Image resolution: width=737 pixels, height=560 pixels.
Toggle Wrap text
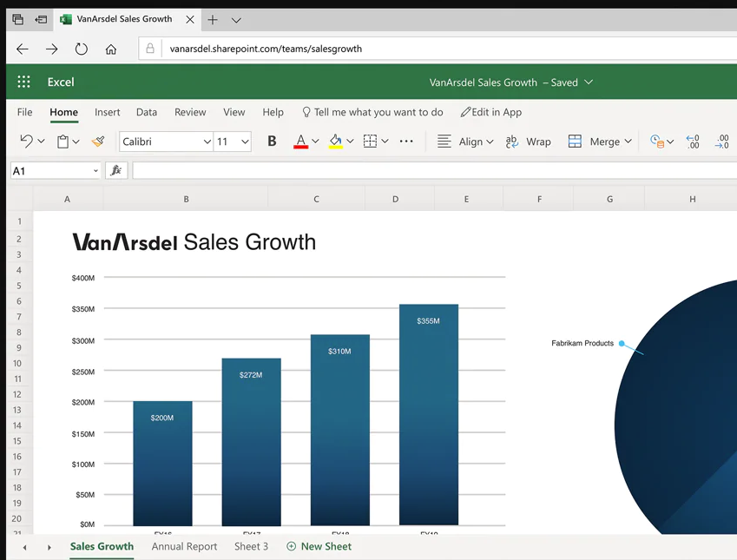[x=529, y=142]
